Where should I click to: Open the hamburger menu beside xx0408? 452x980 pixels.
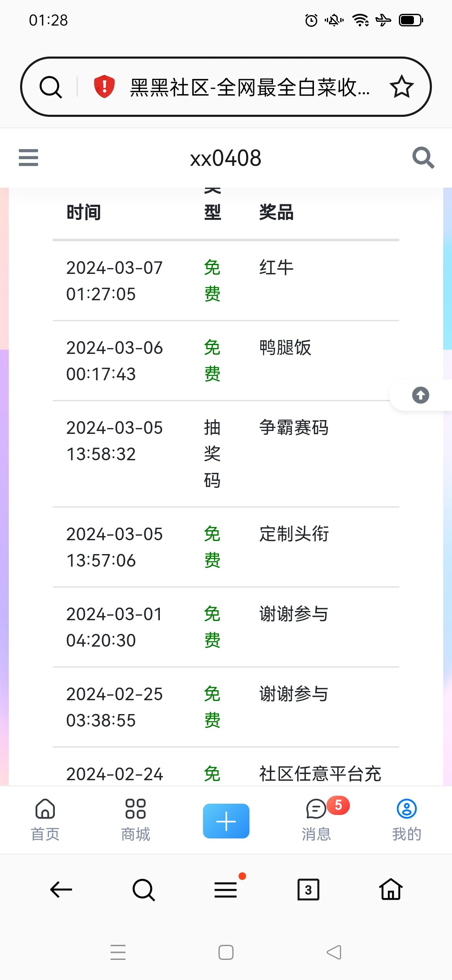tap(28, 158)
